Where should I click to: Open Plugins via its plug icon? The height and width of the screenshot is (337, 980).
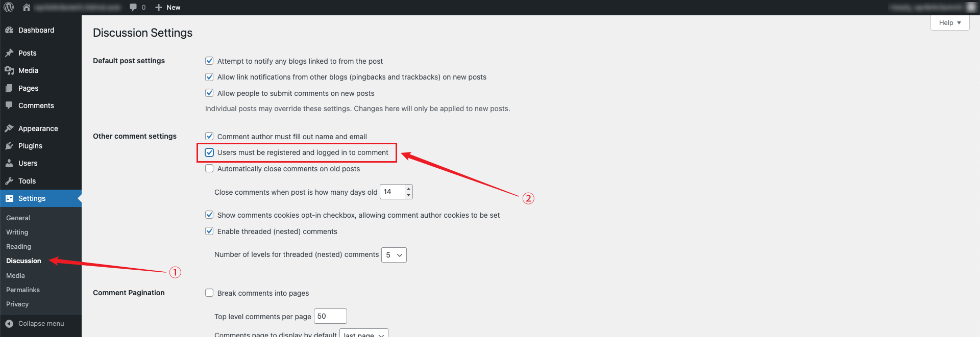click(9, 146)
